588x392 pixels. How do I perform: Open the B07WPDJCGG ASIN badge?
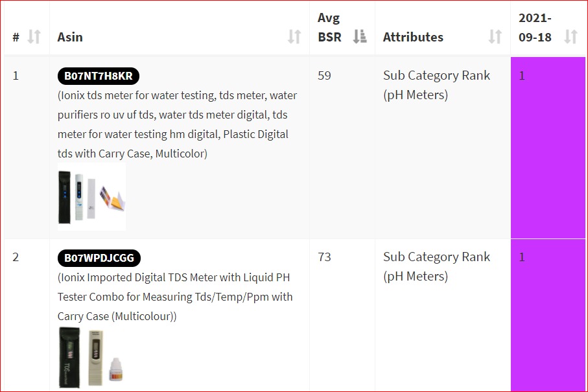[x=99, y=258]
